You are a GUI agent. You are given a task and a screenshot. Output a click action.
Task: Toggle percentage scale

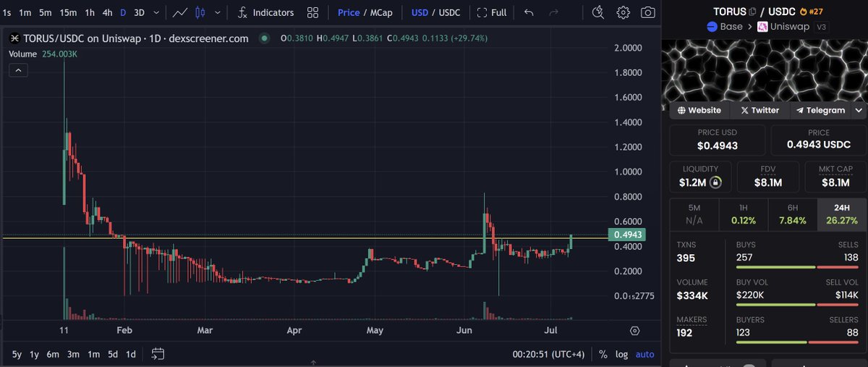tap(603, 354)
